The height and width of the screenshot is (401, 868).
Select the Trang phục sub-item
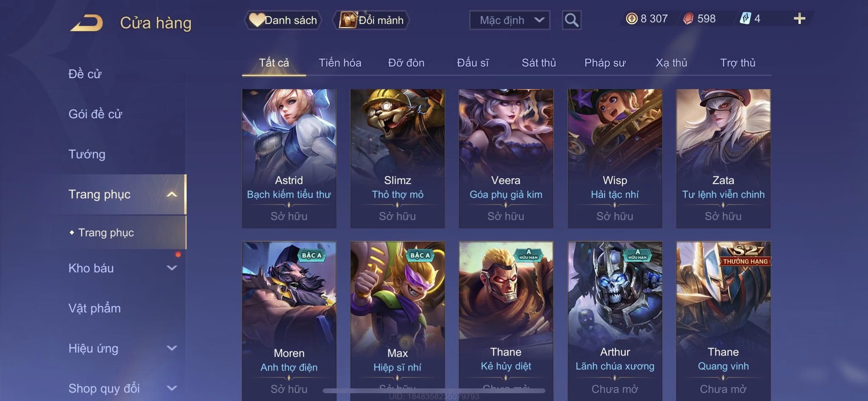pyautogui.click(x=106, y=233)
